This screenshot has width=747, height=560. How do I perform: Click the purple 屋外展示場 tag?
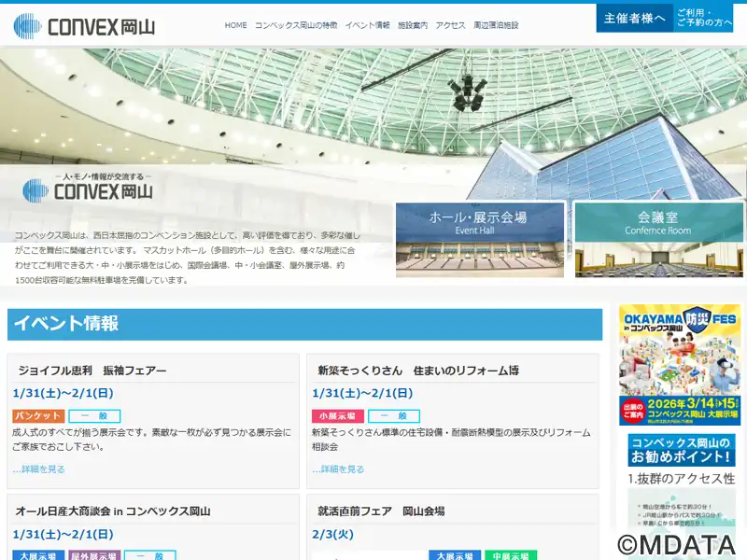coord(94,555)
